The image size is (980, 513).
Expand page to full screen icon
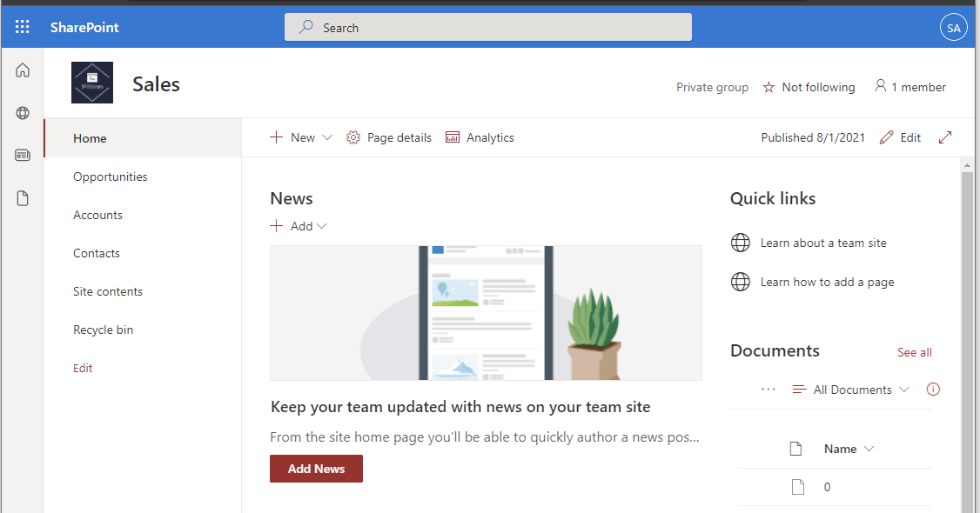945,137
